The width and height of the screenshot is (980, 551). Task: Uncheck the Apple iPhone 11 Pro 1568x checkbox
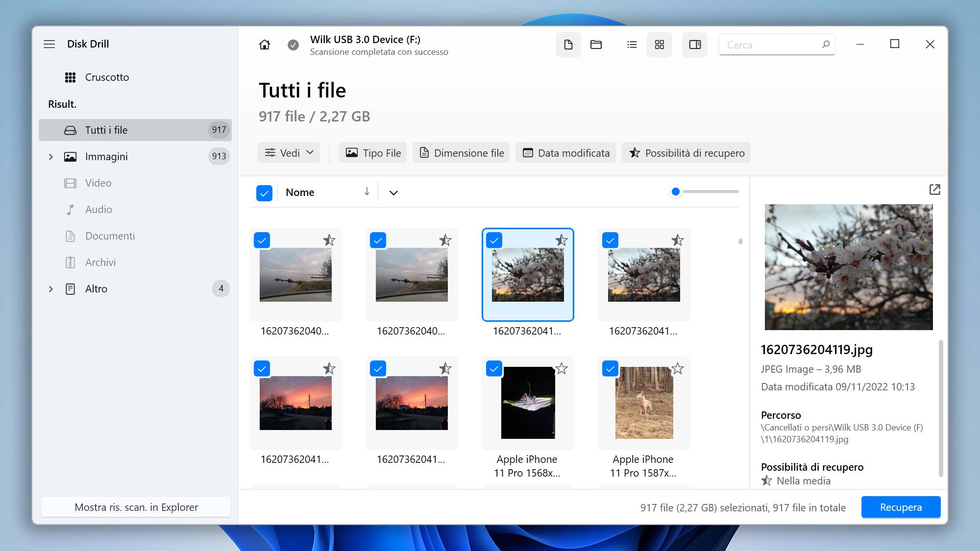click(494, 369)
